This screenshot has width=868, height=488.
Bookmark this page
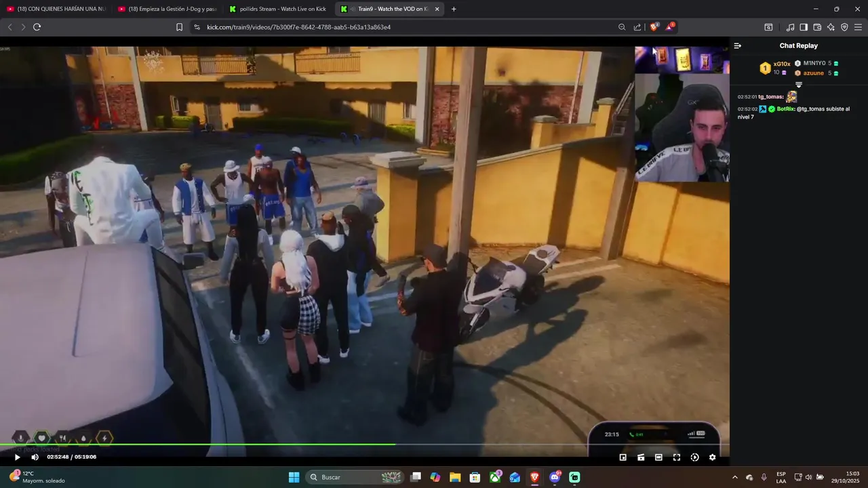click(179, 27)
